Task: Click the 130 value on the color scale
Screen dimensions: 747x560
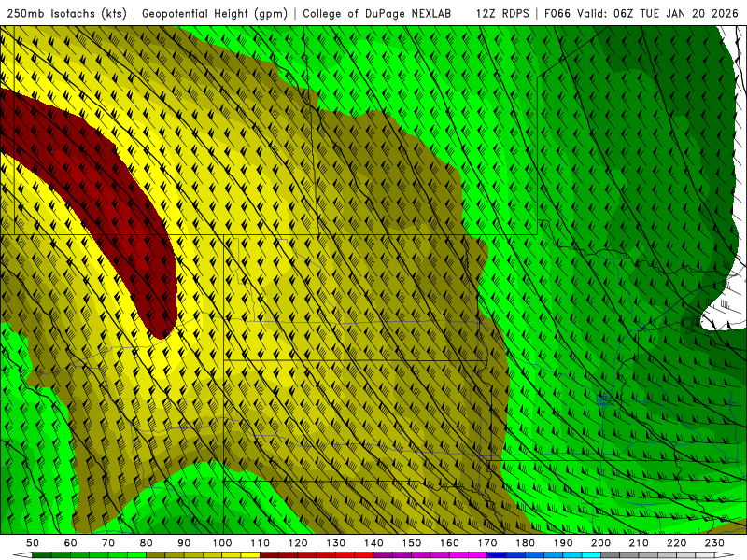Action: tap(336, 543)
